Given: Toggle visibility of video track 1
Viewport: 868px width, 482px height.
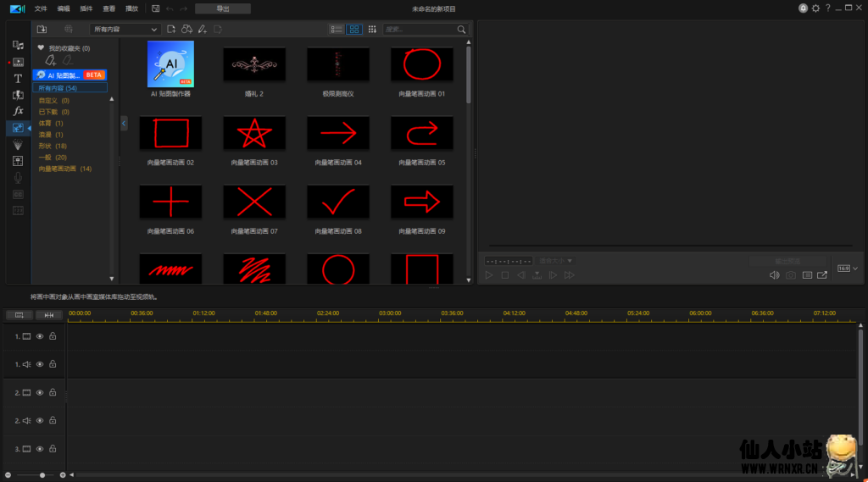Looking at the screenshot, I should 39,336.
